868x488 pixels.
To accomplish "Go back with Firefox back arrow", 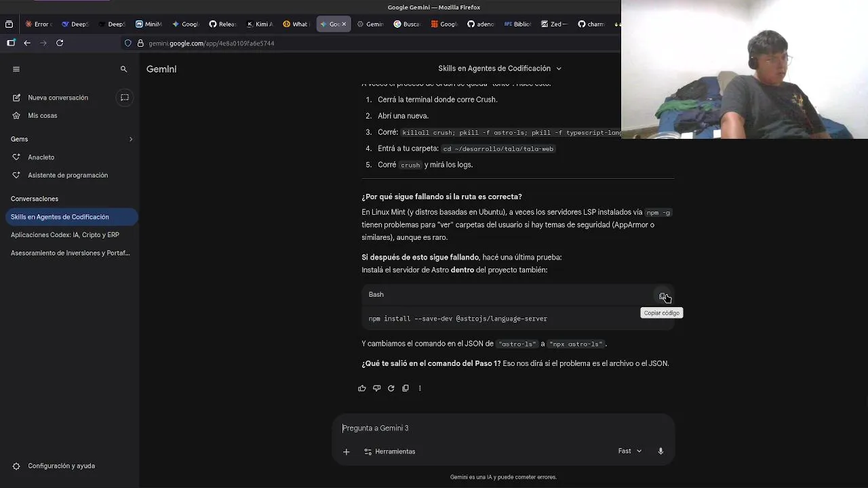I will [27, 43].
